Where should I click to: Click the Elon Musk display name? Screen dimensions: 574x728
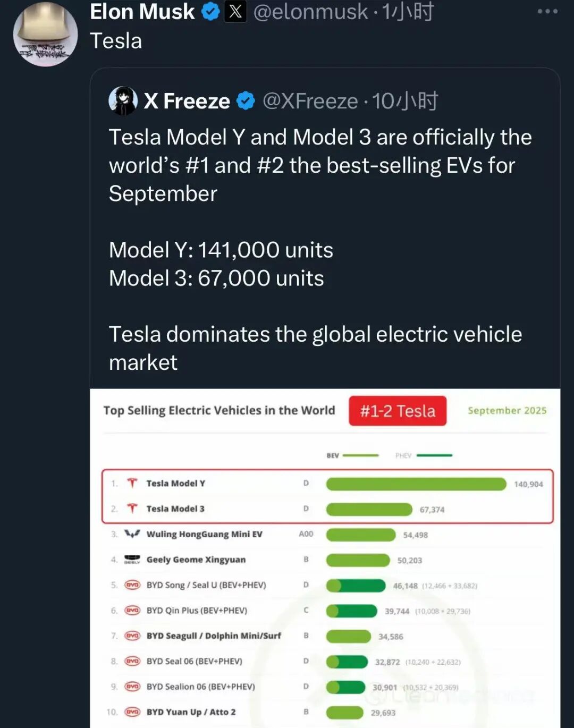[142, 12]
